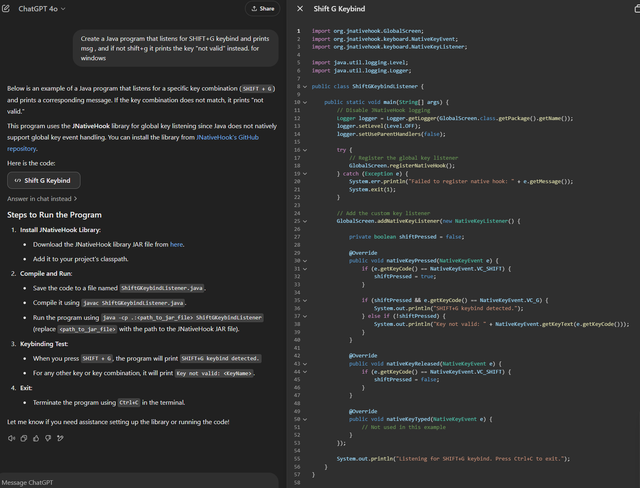Screen dimensions: 640x488
Task: Click the 'Compile and Run:' step title
Action: pyautogui.click(x=46, y=274)
